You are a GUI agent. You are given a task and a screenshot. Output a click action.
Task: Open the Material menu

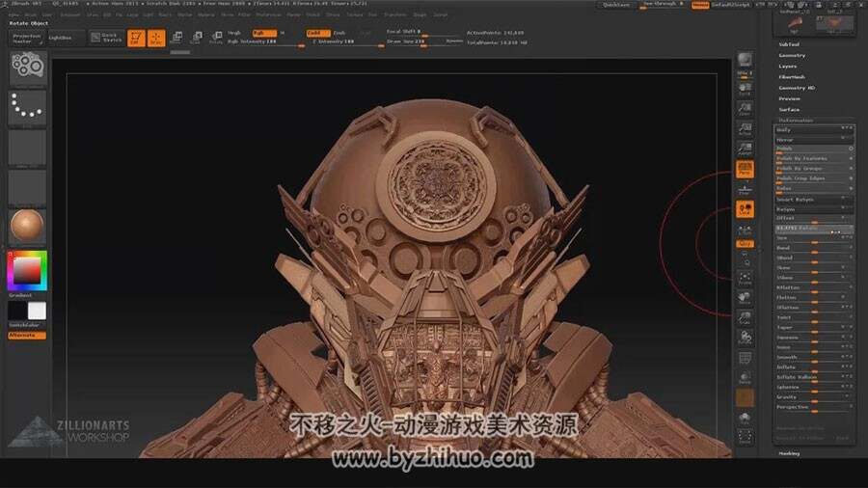206,14
